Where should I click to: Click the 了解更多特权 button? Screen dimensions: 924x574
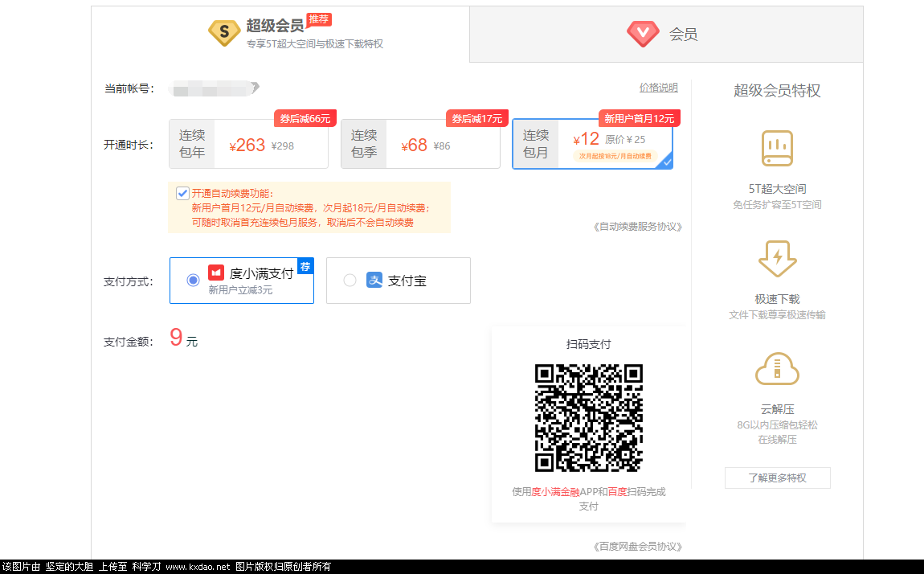[777, 478]
